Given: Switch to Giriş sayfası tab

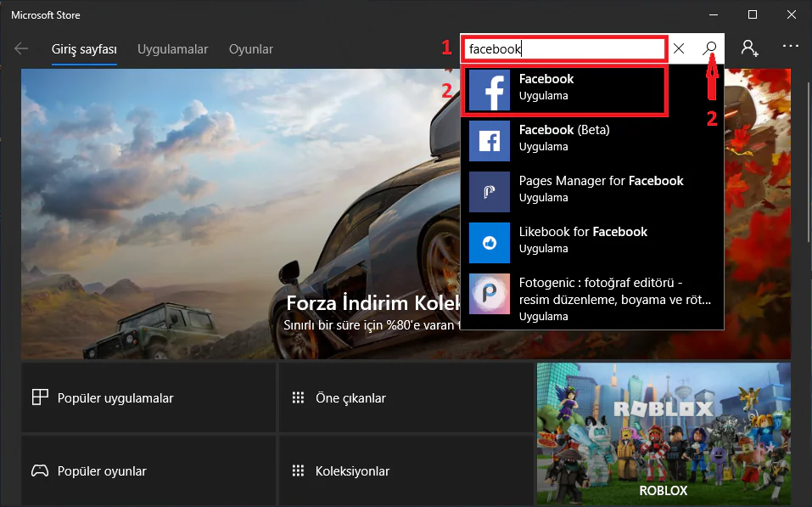Looking at the screenshot, I should point(84,49).
